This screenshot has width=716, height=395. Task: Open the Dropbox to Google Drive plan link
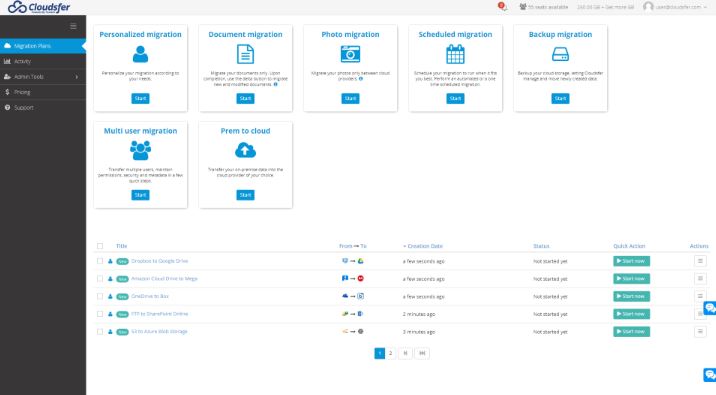click(x=159, y=261)
